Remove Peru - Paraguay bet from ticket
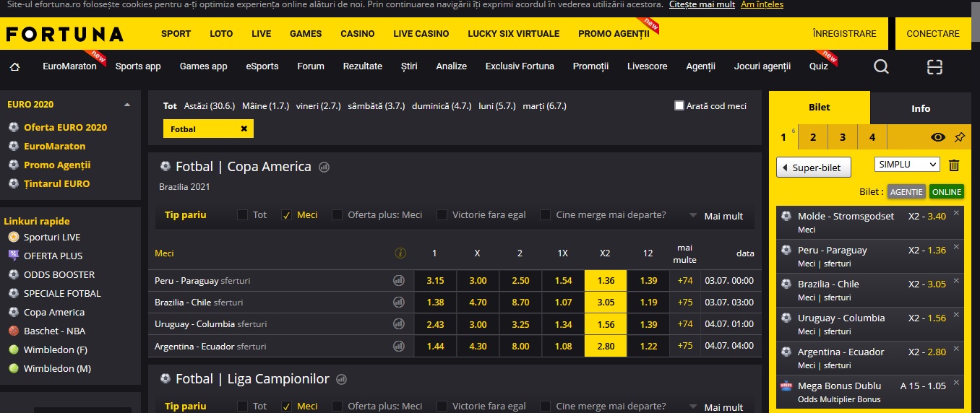Screen dimensions: 980x413 956,246
